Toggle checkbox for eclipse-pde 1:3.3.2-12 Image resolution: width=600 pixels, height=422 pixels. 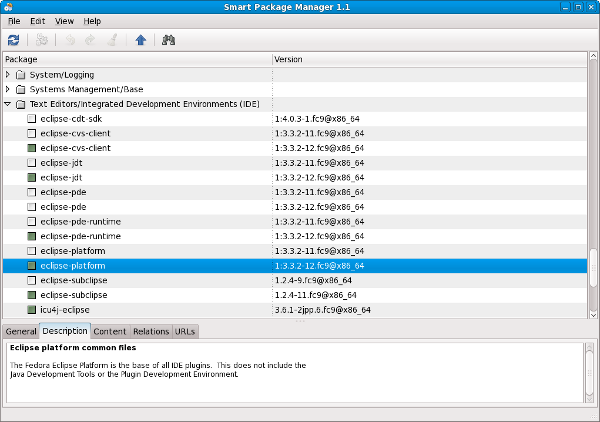(32, 207)
